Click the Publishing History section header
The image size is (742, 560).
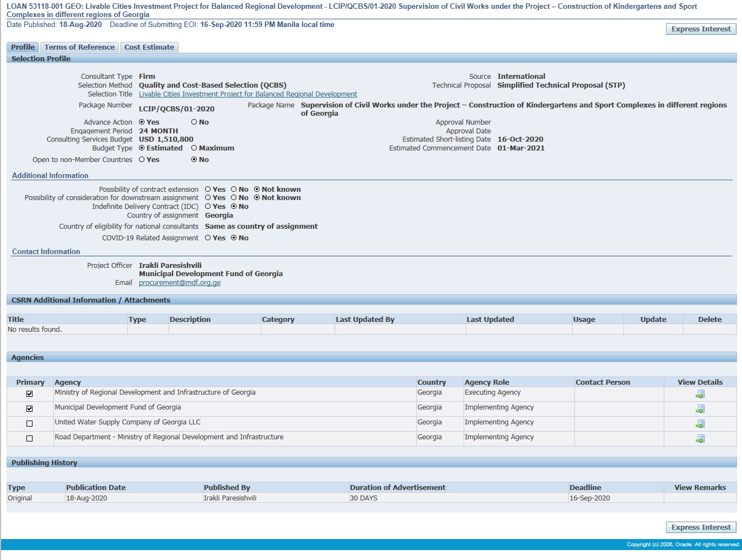[372, 463]
